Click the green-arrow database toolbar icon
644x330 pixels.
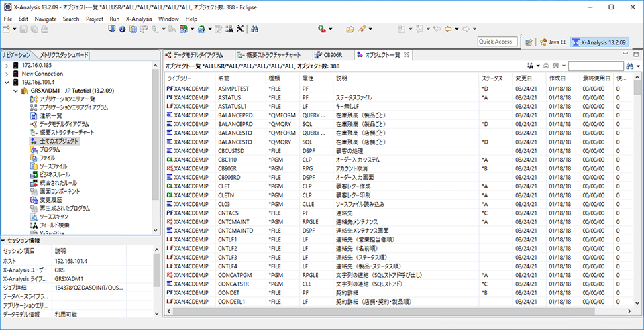point(202,29)
